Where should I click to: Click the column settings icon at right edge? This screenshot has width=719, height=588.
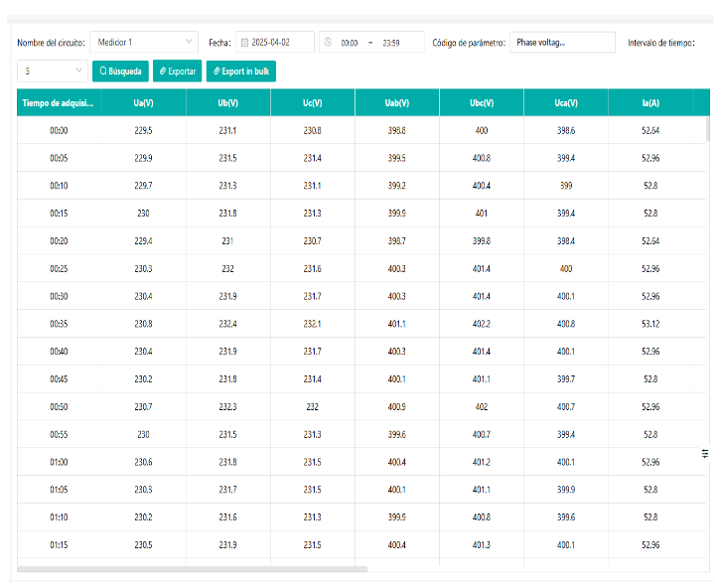tap(705, 454)
